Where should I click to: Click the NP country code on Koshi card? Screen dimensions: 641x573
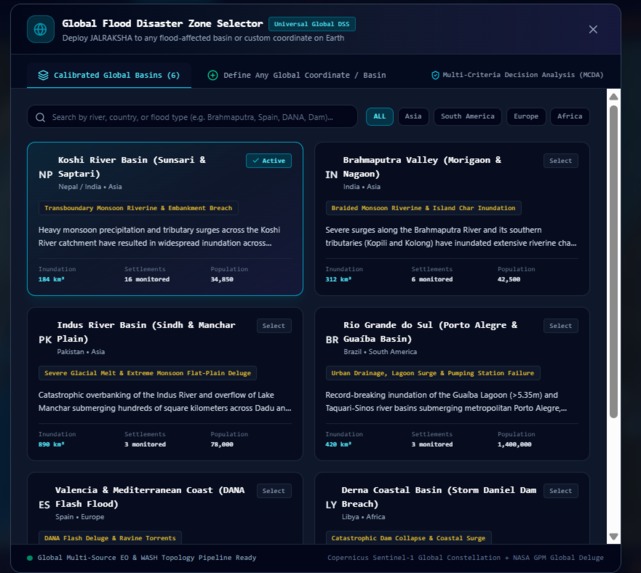(45, 175)
